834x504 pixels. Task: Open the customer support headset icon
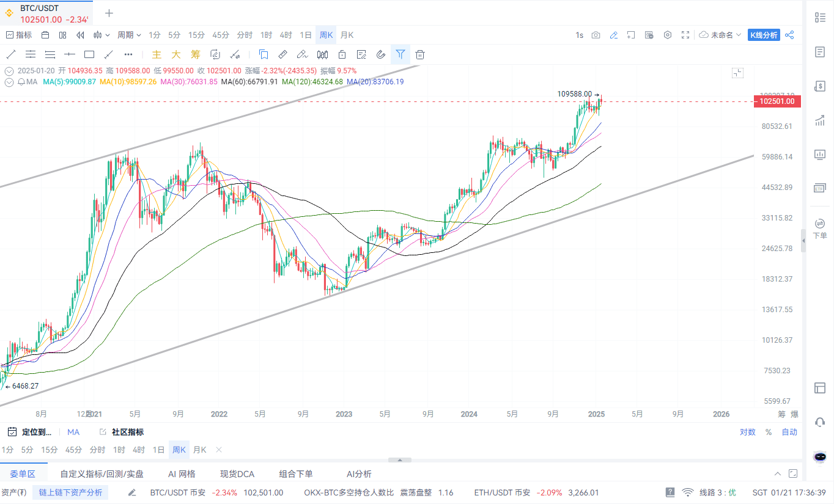coord(820,422)
